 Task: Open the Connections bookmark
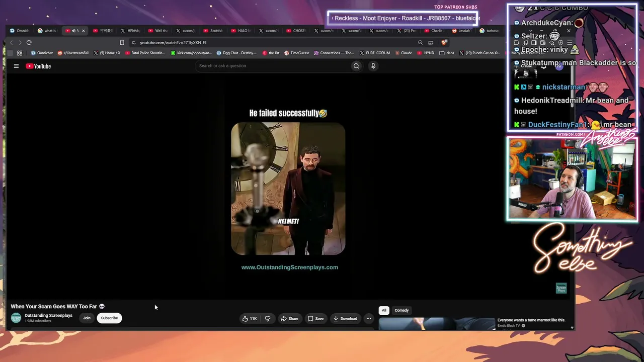[334, 53]
